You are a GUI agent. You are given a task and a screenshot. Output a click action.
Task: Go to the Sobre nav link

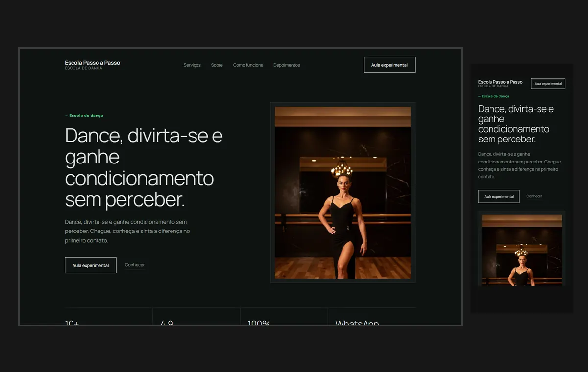[217, 65]
